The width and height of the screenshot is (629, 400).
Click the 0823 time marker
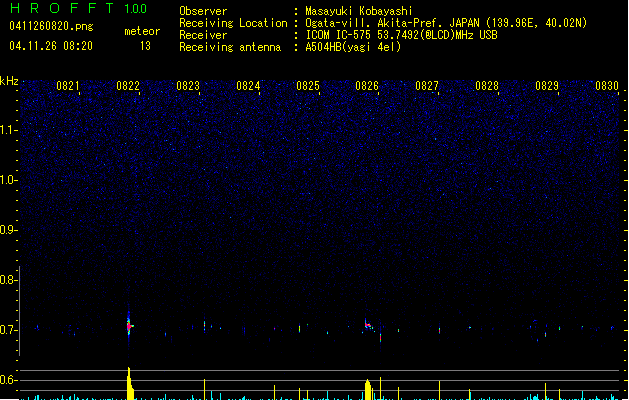[188, 86]
